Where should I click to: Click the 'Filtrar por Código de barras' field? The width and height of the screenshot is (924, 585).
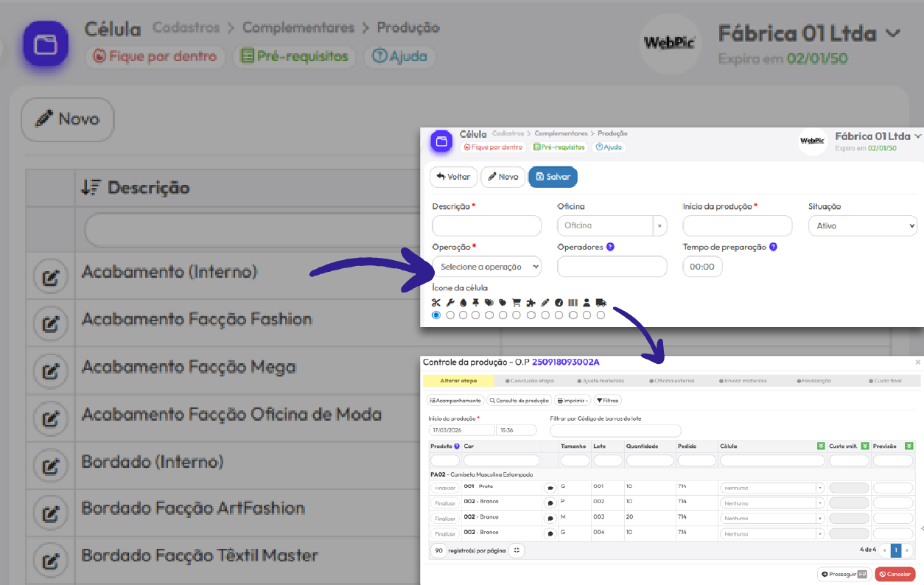coord(615,430)
